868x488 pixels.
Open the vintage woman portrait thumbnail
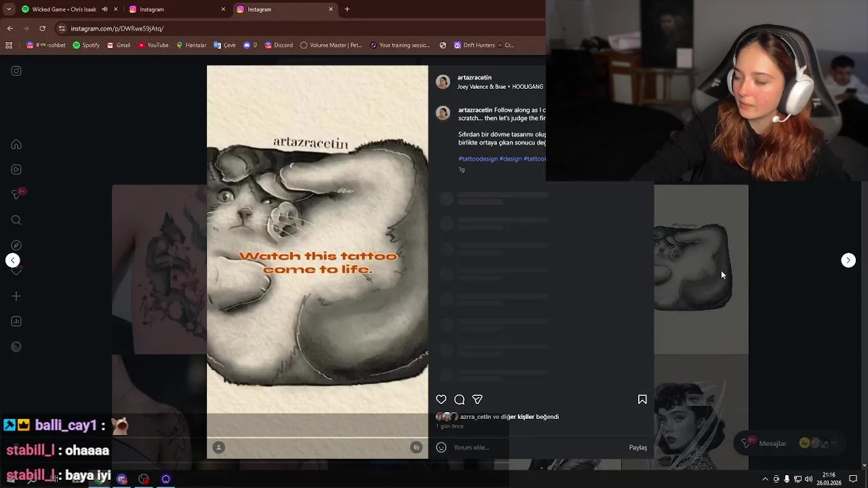pyautogui.click(x=701, y=412)
